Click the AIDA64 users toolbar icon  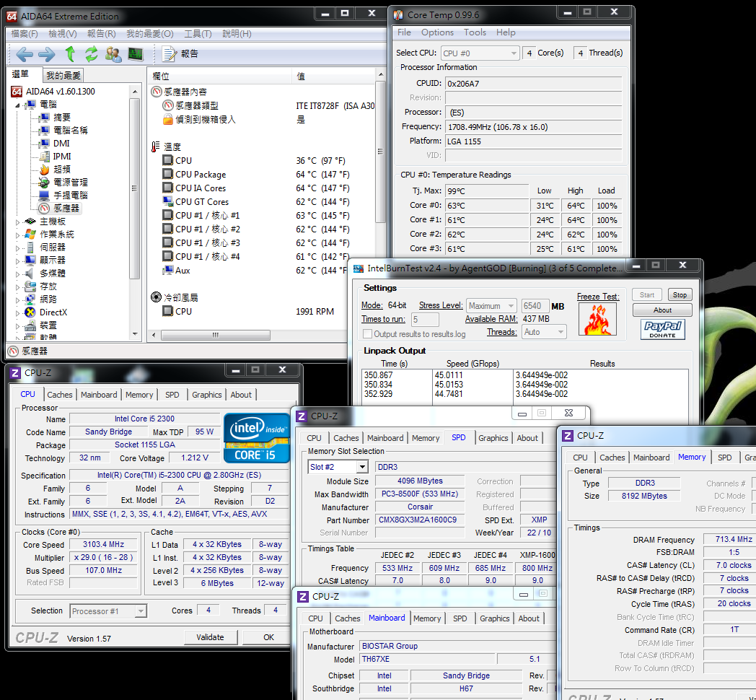coord(113,54)
